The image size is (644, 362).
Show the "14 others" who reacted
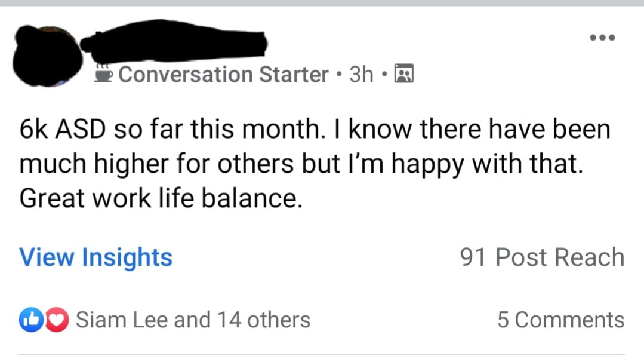(x=263, y=320)
